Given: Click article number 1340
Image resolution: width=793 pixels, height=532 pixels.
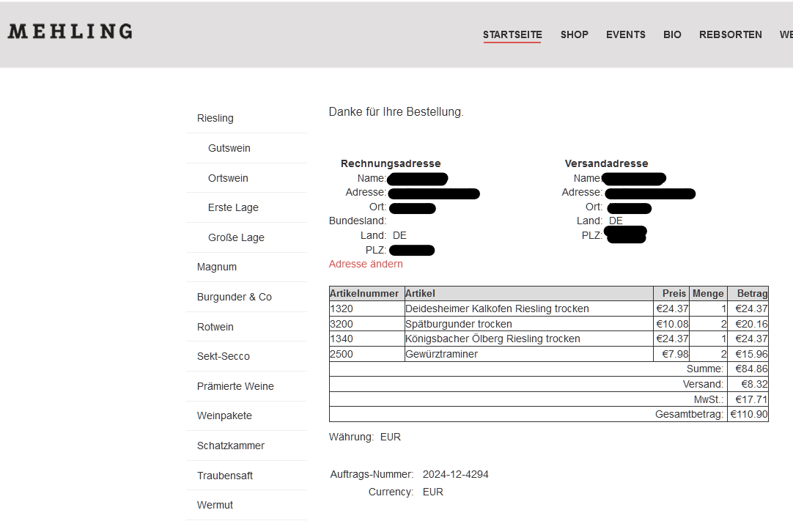Looking at the screenshot, I should click(x=342, y=339).
